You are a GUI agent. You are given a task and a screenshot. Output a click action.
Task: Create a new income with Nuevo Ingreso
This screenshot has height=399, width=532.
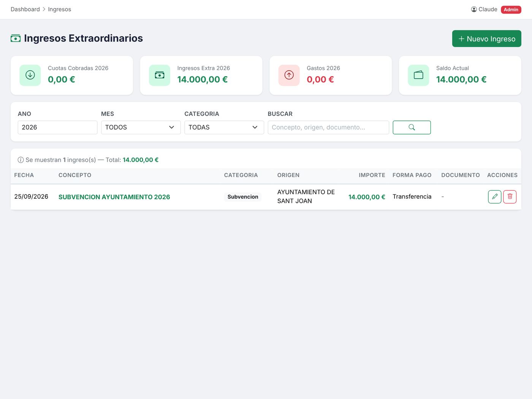point(486,39)
